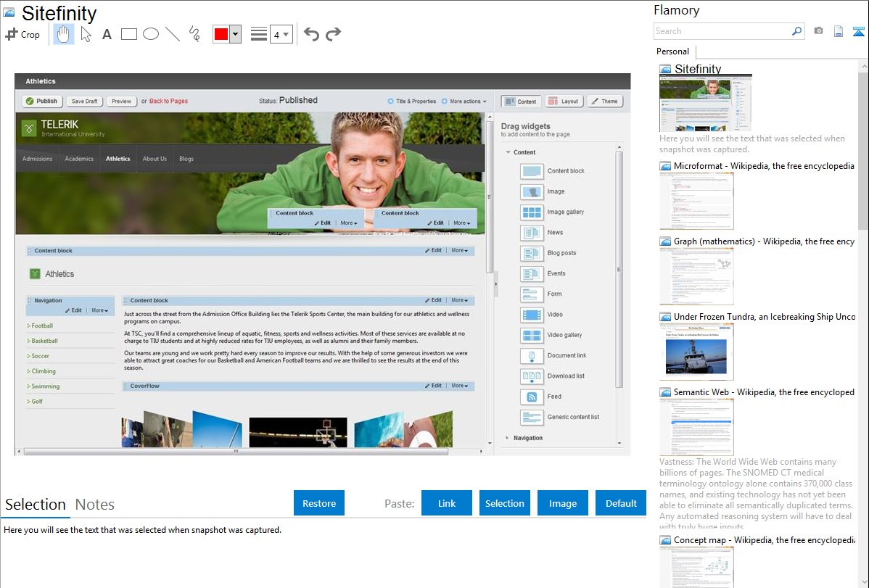
Task: Click the paste Default button
Action: tap(621, 503)
